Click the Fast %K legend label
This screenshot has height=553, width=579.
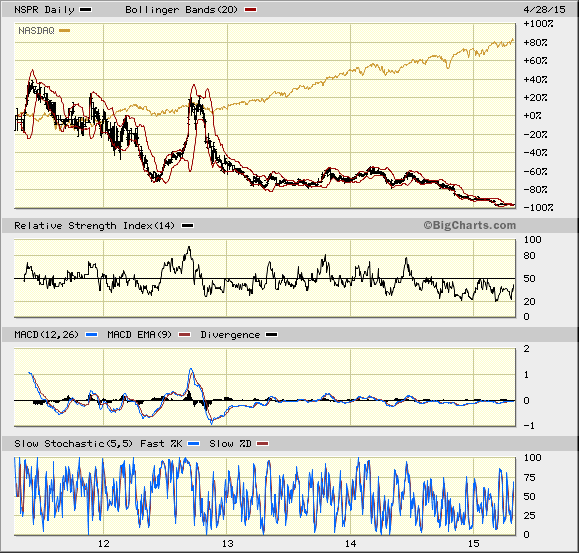click(x=161, y=444)
